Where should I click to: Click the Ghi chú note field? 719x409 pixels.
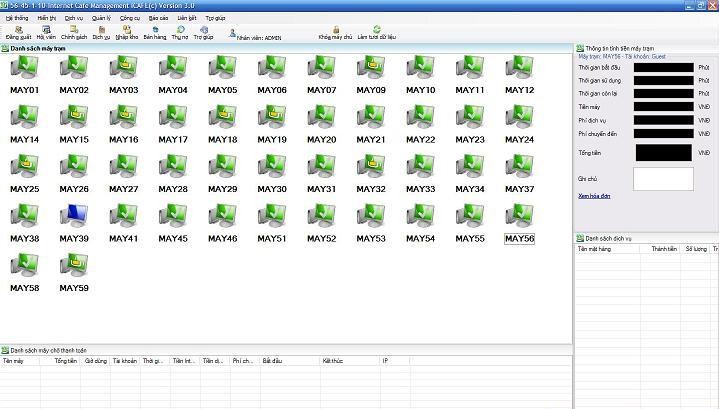pos(663,178)
